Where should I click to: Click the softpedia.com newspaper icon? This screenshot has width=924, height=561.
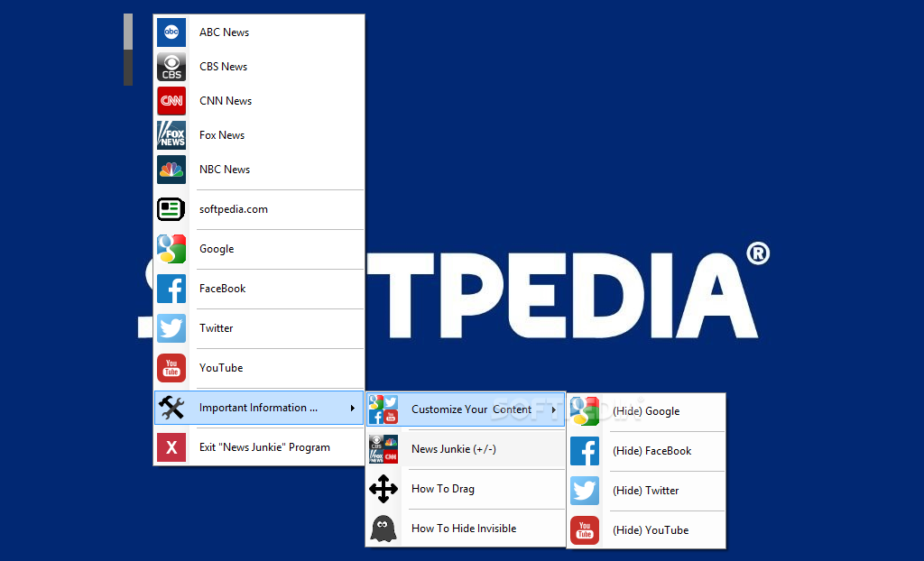tap(171, 209)
